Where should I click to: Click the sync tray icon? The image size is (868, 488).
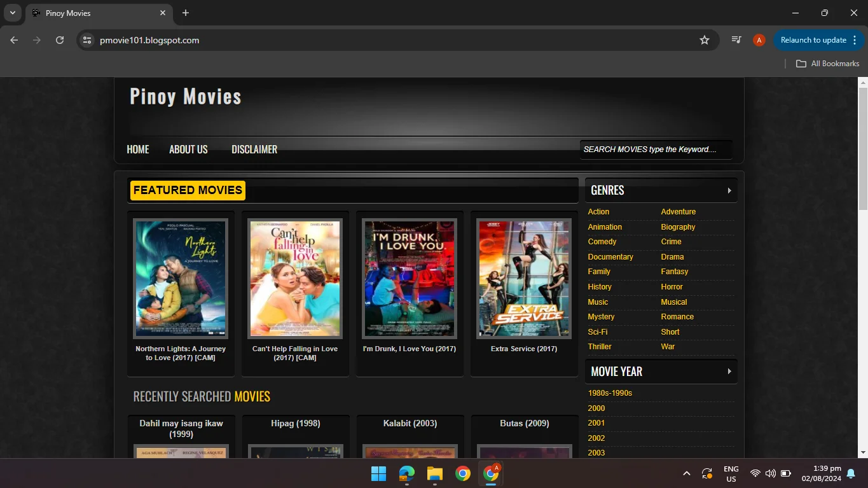click(707, 473)
